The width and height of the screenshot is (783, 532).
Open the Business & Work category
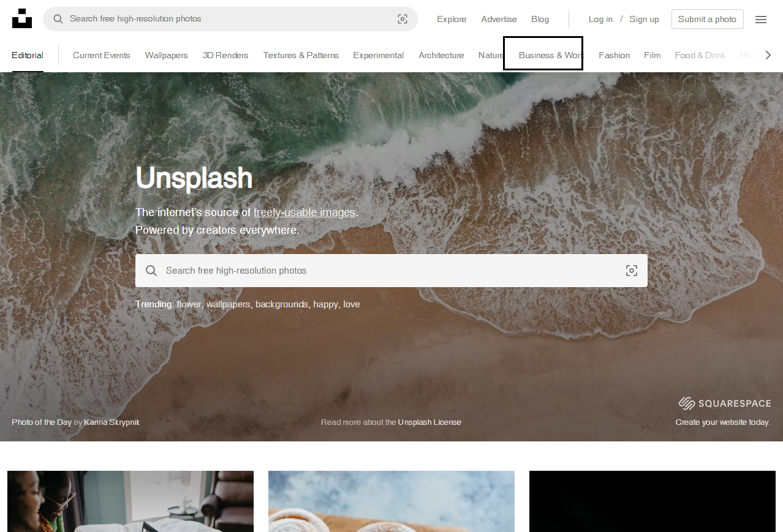tap(551, 55)
